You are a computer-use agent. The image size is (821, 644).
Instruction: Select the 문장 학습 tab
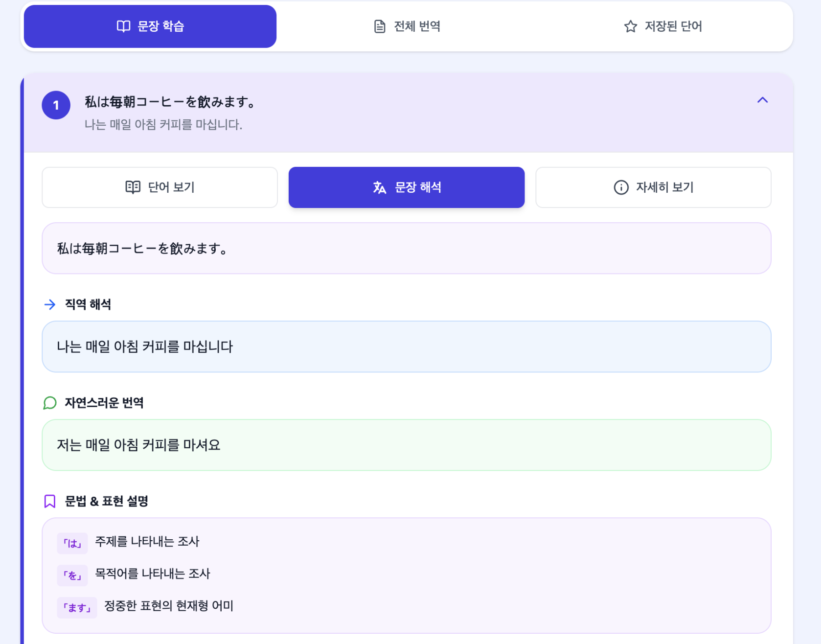pyautogui.click(x=150, y=26)
